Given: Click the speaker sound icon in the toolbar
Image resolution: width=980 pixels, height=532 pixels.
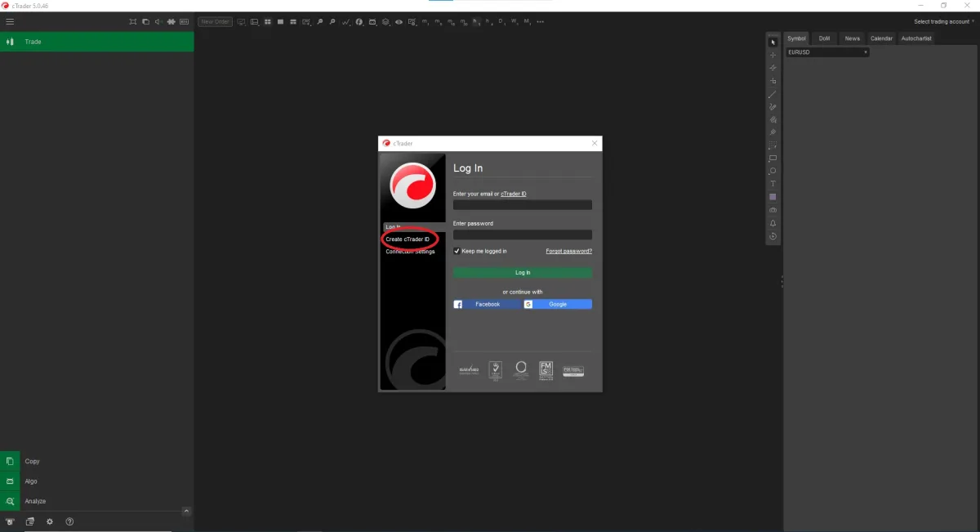Looking at the screenshot, I should coord(158,22).
